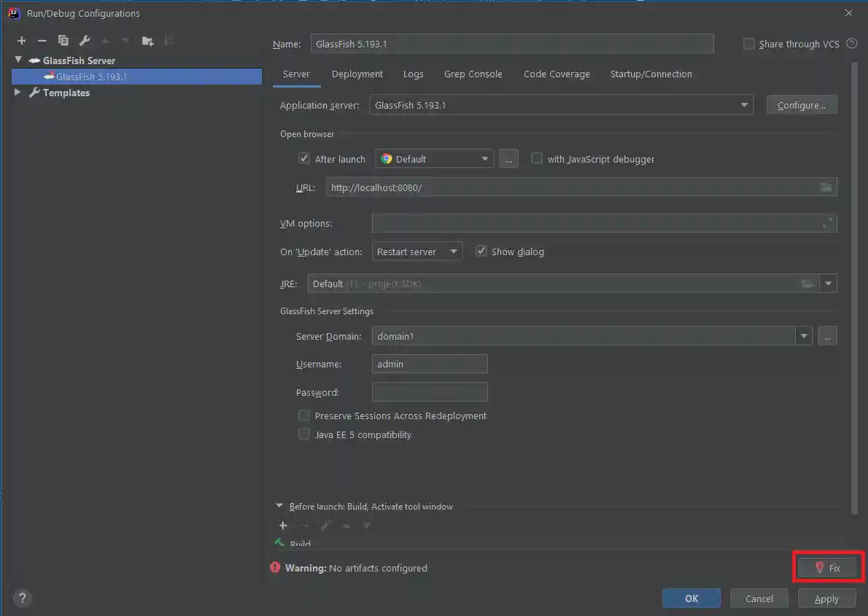Screen dimensions: 868x616
Task: Disable the Show dialog option
Action: [481, 251]
